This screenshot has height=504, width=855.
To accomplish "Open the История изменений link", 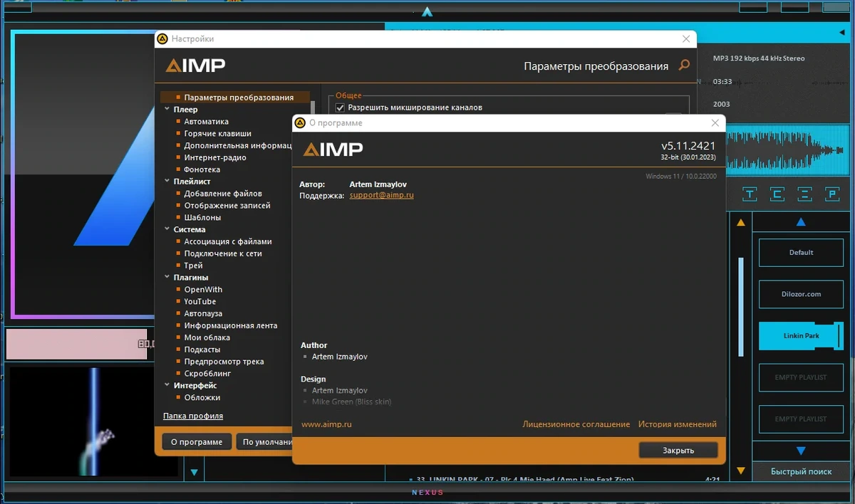I will (677, 424).
